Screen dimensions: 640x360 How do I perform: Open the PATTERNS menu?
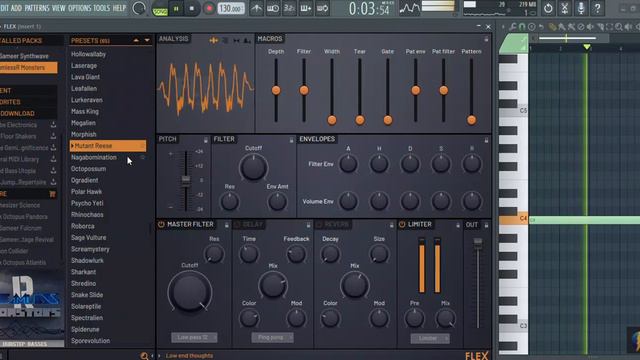(37, 8)
